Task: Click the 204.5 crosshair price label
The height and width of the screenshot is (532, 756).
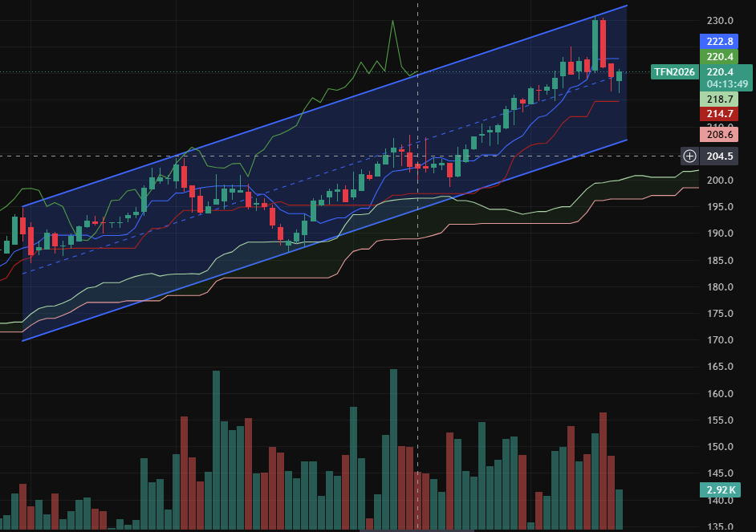Action: pos(719,156)
